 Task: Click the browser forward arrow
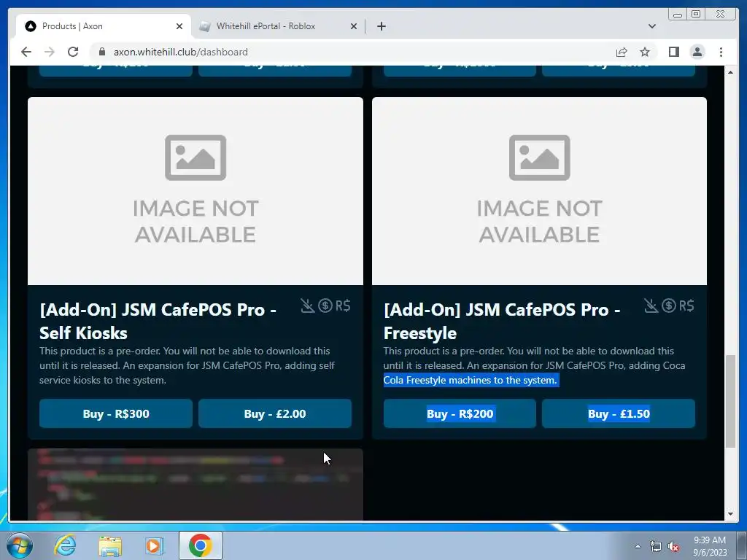[50, 52]
